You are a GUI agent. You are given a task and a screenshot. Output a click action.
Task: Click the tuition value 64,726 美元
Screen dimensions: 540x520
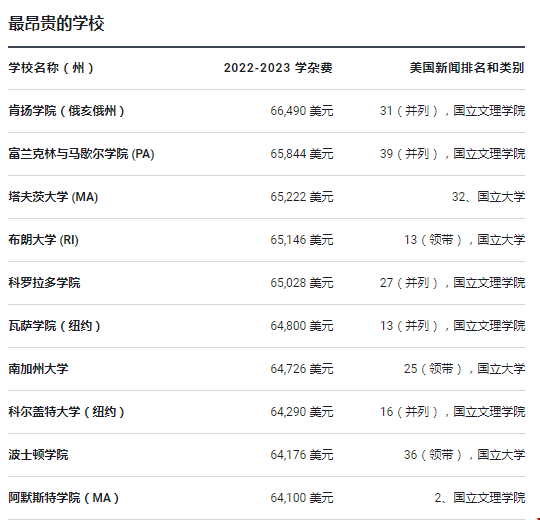tap(302, 369)
